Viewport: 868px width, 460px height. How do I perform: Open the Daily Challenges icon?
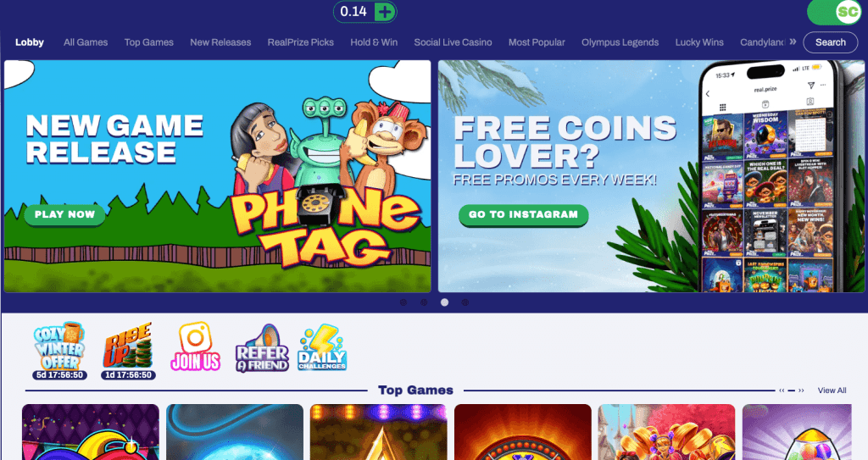(x=322, y=347)
